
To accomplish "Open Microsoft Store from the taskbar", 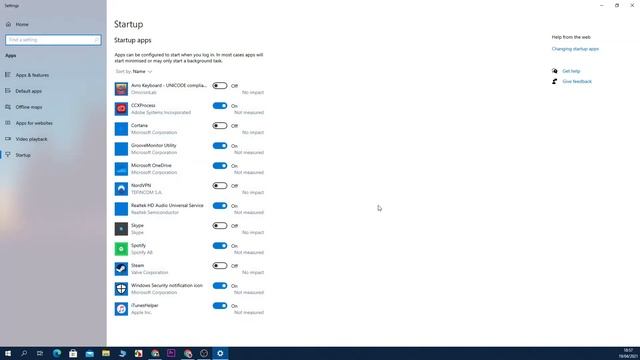I will (x=73, y=353).
